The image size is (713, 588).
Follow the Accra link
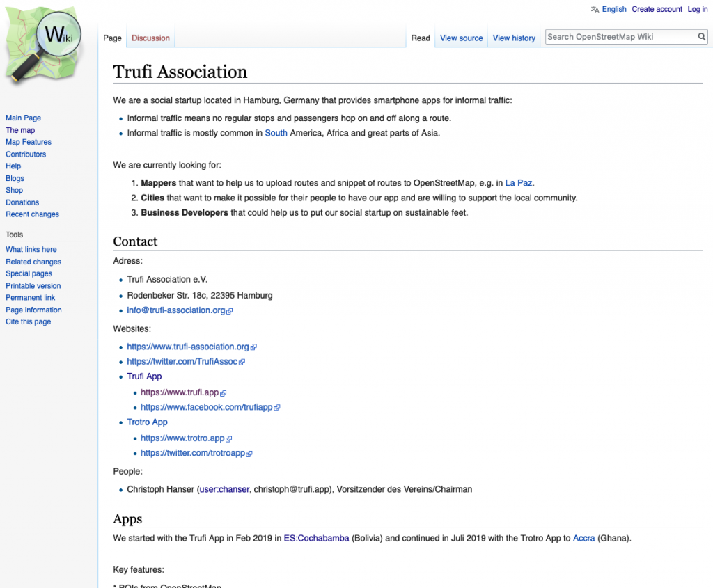tap(584, 538)
